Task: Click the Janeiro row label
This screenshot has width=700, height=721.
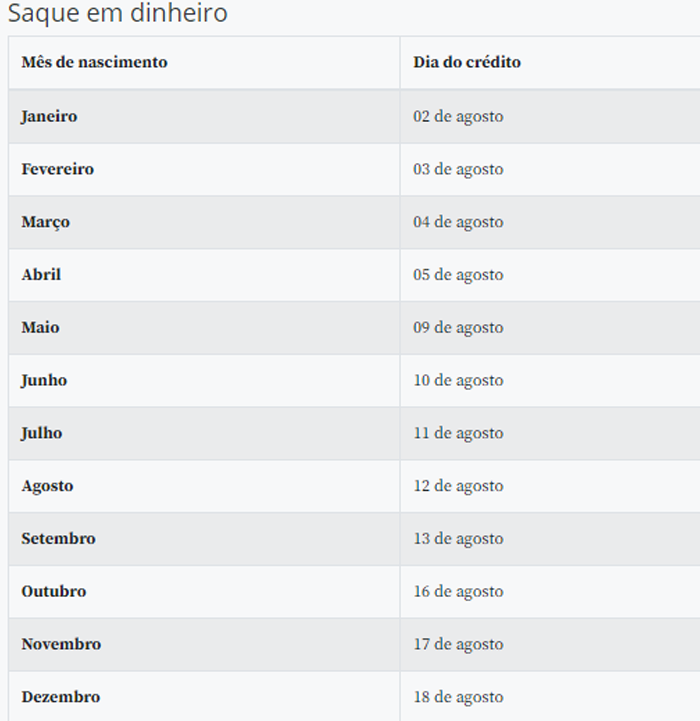Action: coord(49,116)
